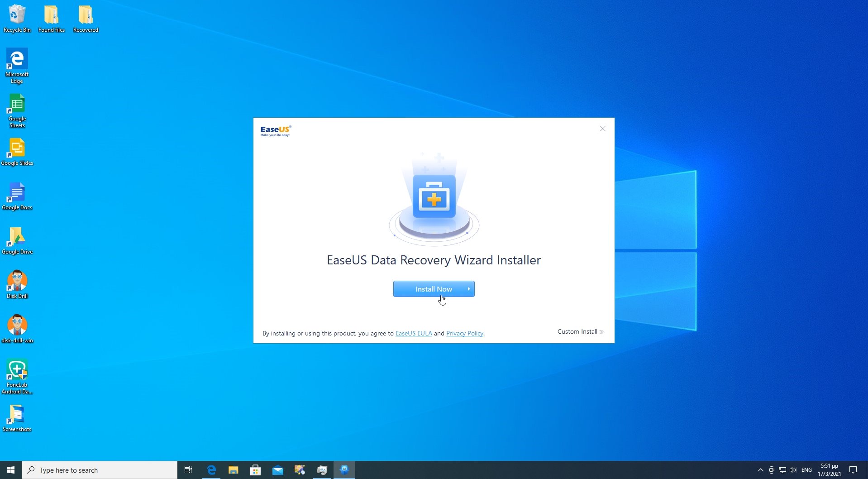The image size is (868, 479).
Task: Open Microsoft Store from the taskbar
Action: (255, 469)
